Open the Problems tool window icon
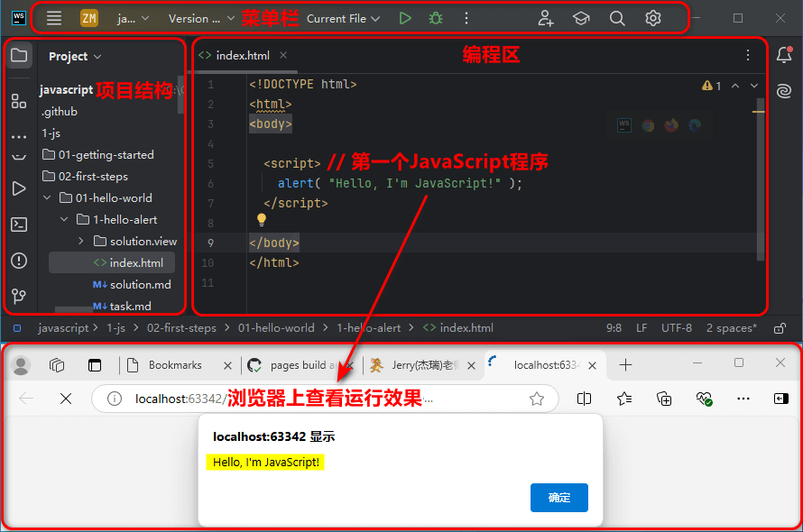This screenshot has height=532, width=803. 18,261
